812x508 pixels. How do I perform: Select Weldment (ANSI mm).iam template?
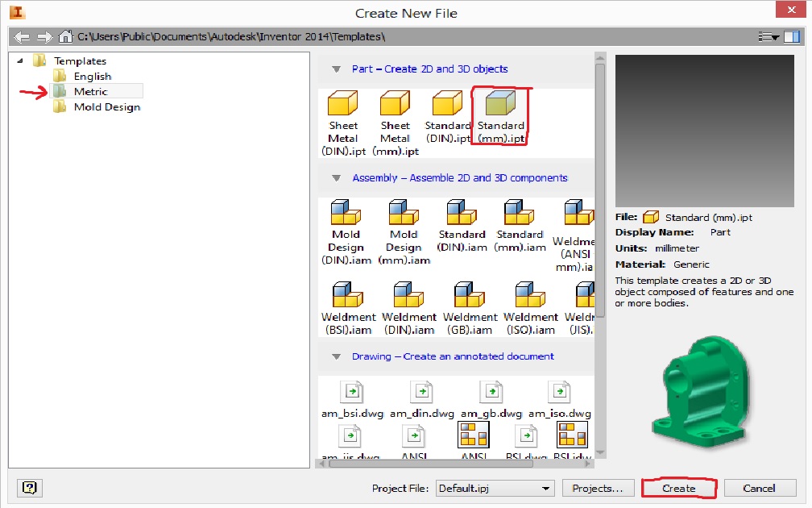[x=574, y=235]
